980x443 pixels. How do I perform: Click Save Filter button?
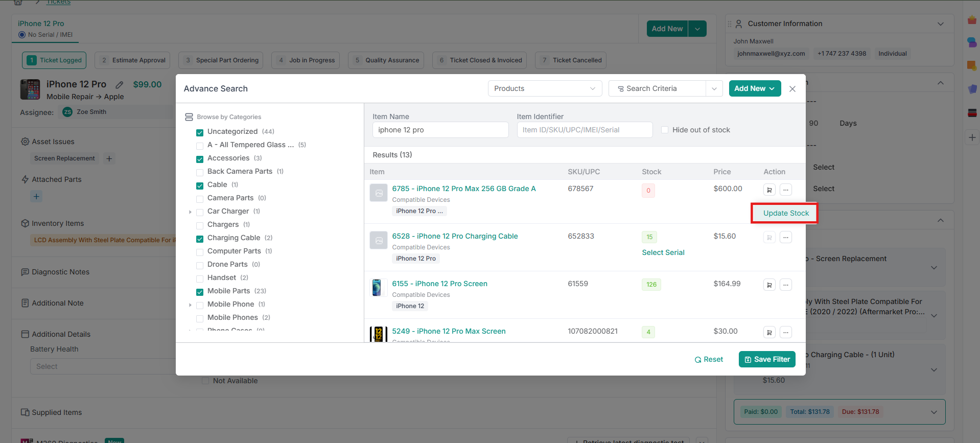(x=767, y=359)
